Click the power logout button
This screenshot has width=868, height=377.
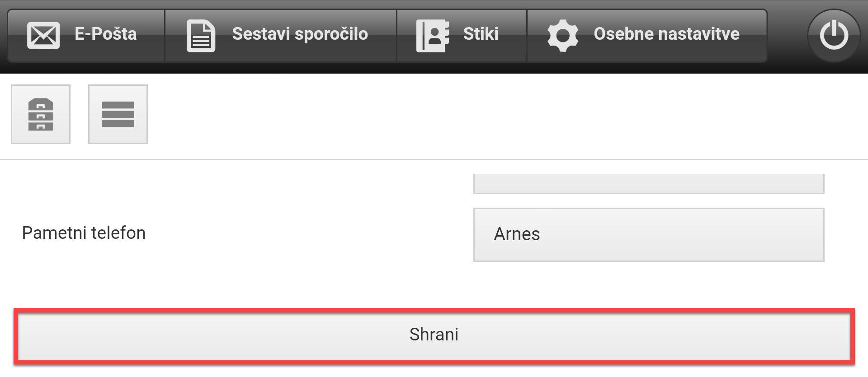click(x=834, y=35)
